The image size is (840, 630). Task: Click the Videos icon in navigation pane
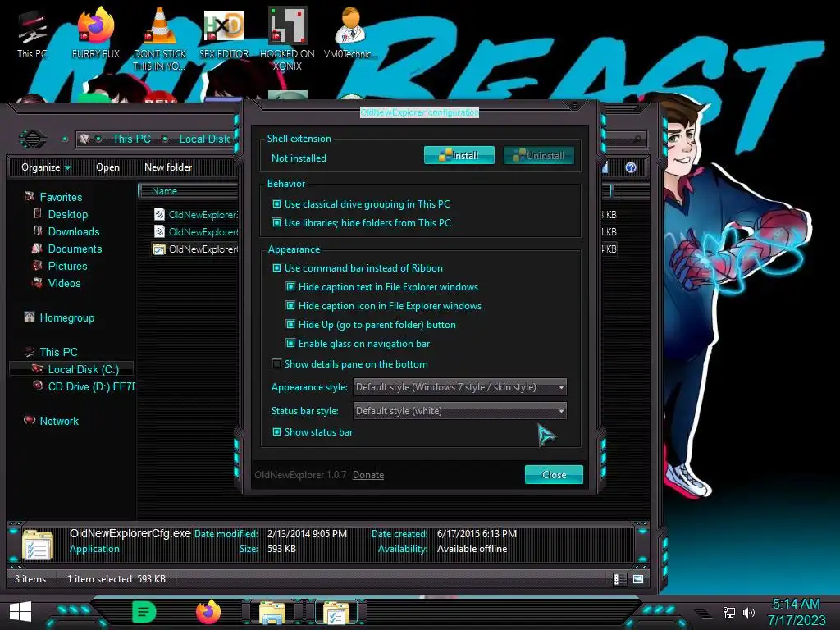click(x=38, y=282)
